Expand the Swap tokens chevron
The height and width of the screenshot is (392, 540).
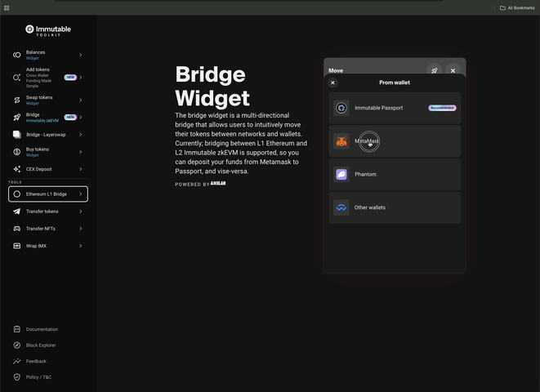pyautogui.click(x=81, y=100)
